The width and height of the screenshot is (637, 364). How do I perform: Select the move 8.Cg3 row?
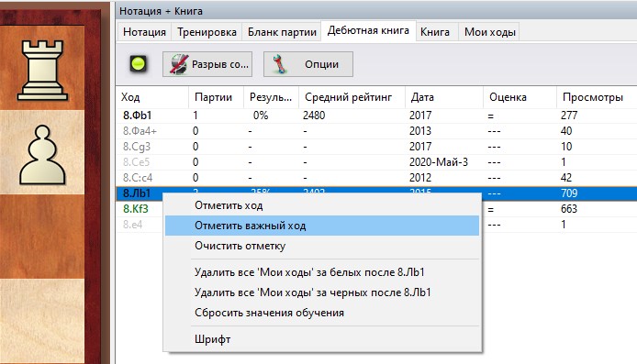376,147
